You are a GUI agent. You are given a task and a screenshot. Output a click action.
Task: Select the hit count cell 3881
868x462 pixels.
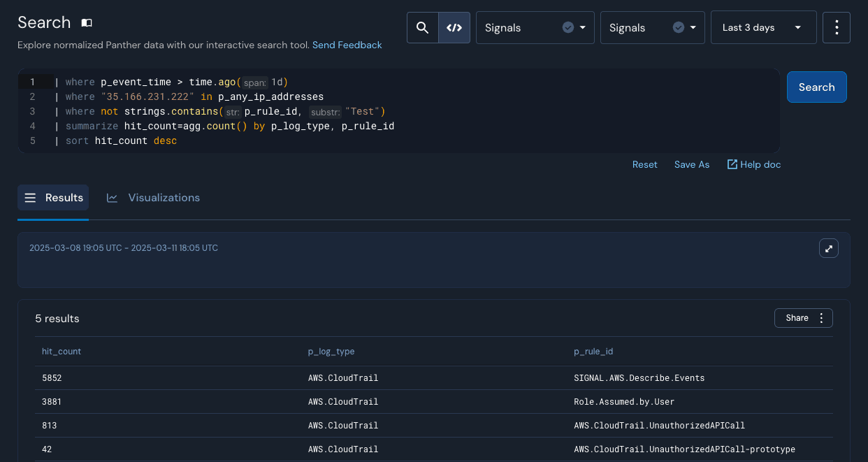52,402
